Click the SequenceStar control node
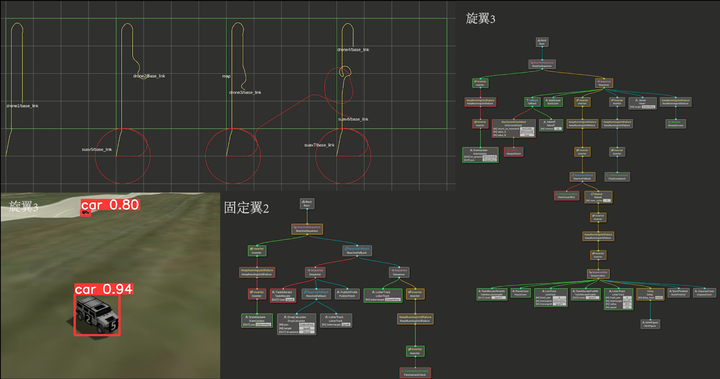Image resolution: width=720 pixels, height=379 pixels. tap(598, 274)
